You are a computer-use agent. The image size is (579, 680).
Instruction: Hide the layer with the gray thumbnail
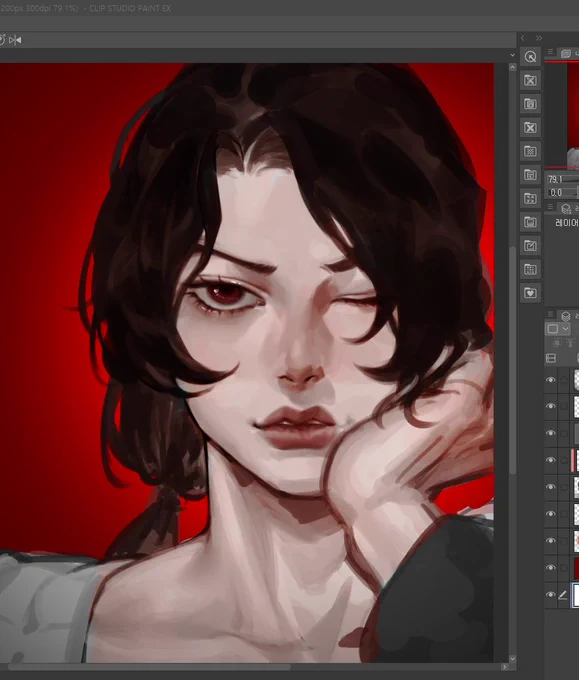pyautogui.click(x=551, y=433)
